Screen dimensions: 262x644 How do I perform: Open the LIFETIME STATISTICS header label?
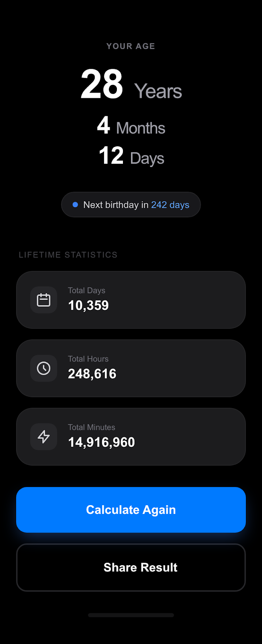click(68, 254)
